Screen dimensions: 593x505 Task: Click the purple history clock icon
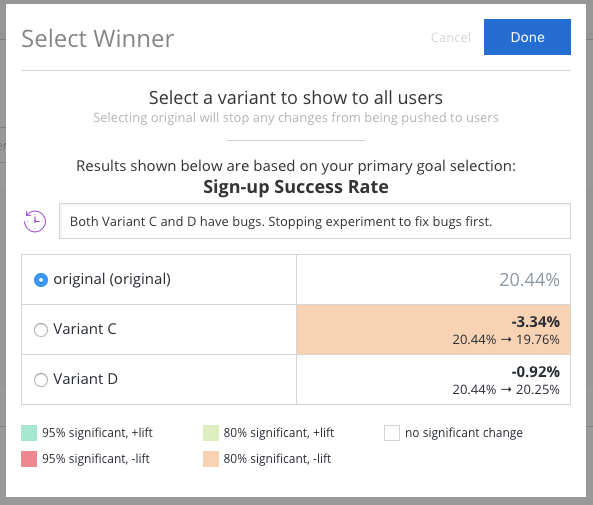pyautogui.click(x=35, y=221)
